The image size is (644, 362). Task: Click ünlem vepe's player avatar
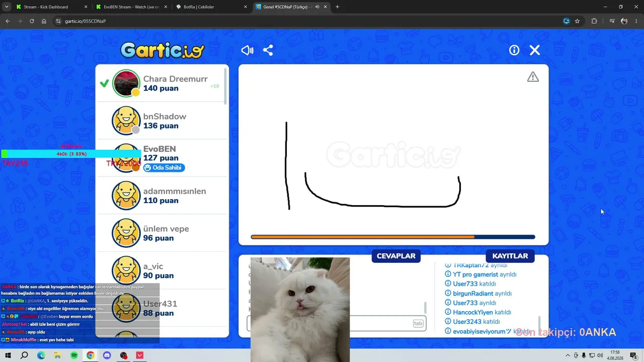pos(126,233)
